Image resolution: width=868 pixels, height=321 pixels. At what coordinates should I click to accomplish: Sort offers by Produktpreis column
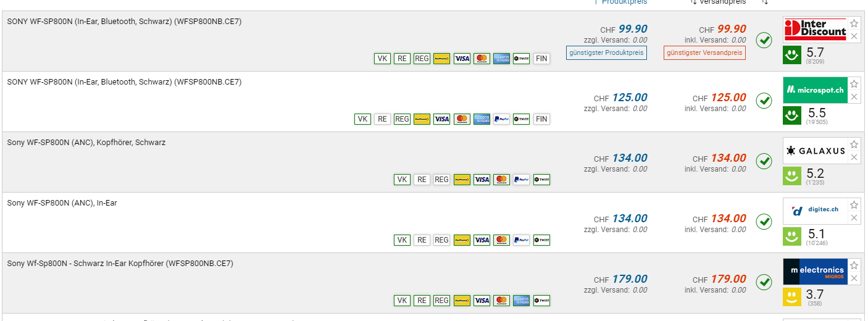coord(624,2)
